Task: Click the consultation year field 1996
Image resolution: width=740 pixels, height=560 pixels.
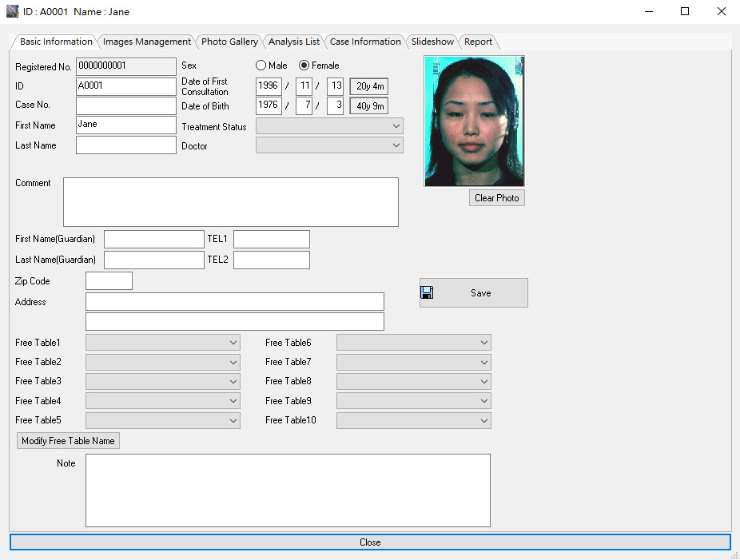Action: pyautogui.click(x=269, y=86)
